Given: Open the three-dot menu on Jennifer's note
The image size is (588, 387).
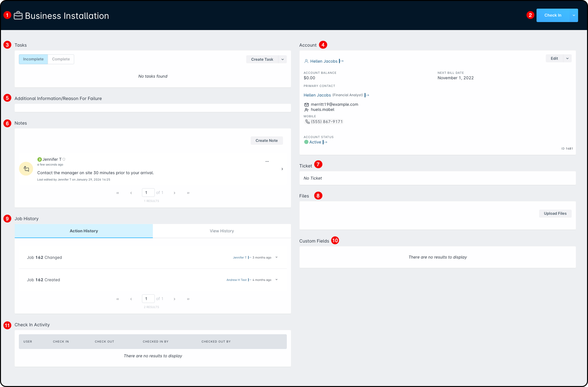Looking at the screenshot, I should click(267, 161).
